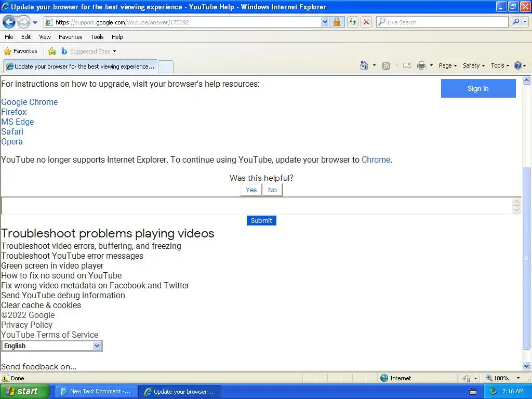532x399 pixels.
Task: Click the page scrollbar down arrow
Action: point(527,366)
